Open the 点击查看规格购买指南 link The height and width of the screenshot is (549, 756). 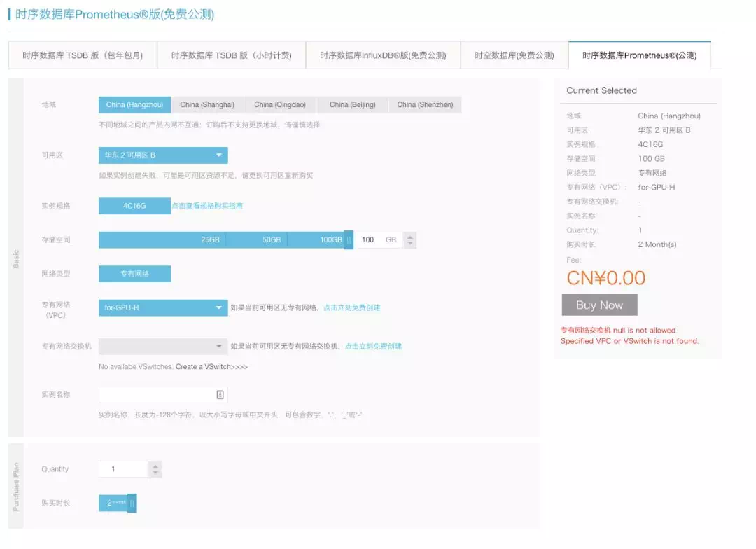click(207, 206)
